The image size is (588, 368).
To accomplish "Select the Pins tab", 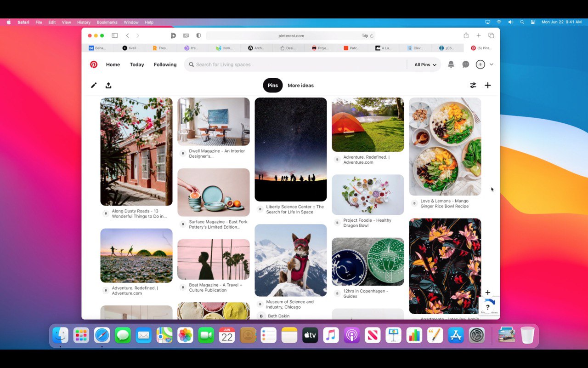I will tap(273, 85).
